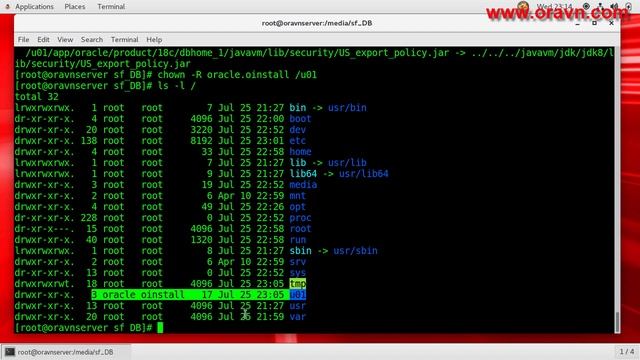This screenshot has height=360, width=640.
Task: Click the highlighted 'tmp' directory name
Action: [x=298, y=284]
